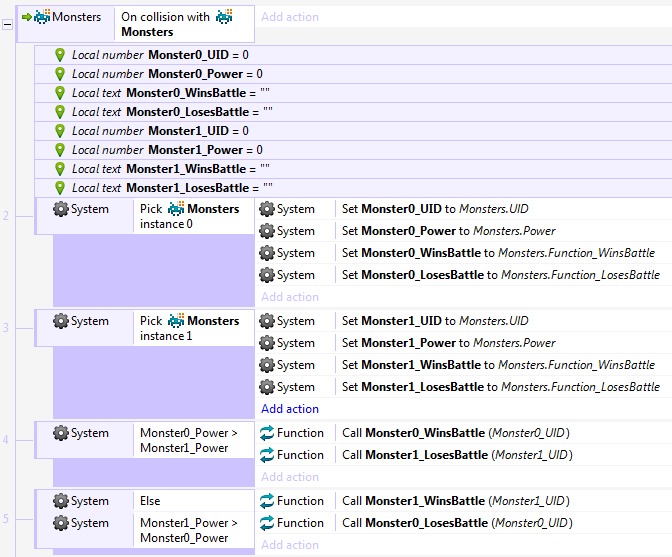This screenshot has height=557, width=672.
Task: Select condition 'Monster1_Power > Monster0_Power'
Action: [194, 530]
